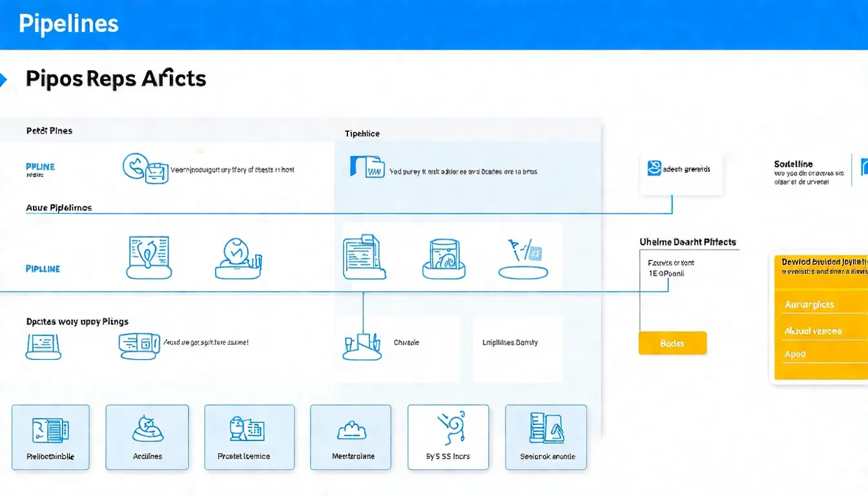This screenshot has height=496, width=868.
Task: Expand the Auue Pipelimos section
Action: pyautogui.click(x=59, y=208)
